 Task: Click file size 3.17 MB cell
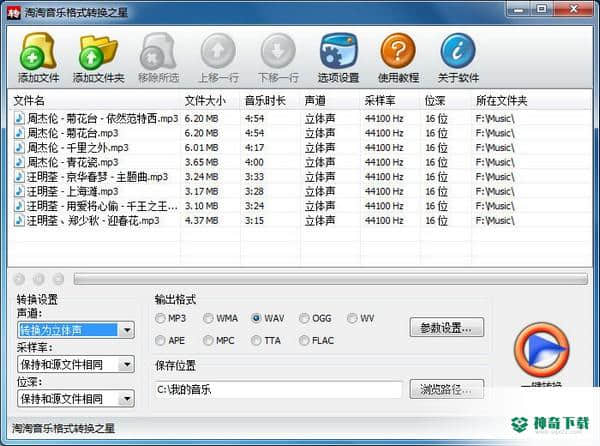(x=201, y=191)
